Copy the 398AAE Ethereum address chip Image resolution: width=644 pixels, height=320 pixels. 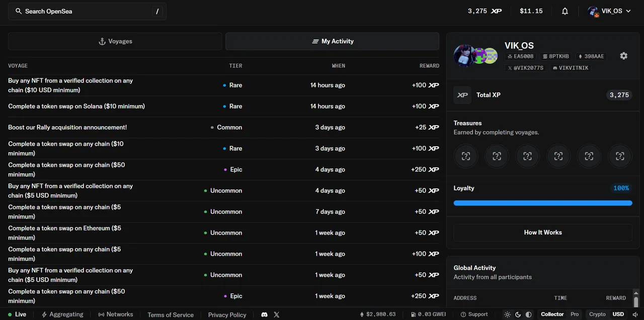(591, 56)
